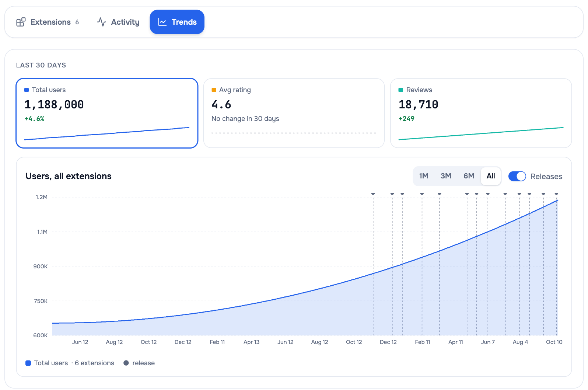The image size is (588, 390).
Task: Click the 1.2M y-axis label
Action: click(42, 197)
